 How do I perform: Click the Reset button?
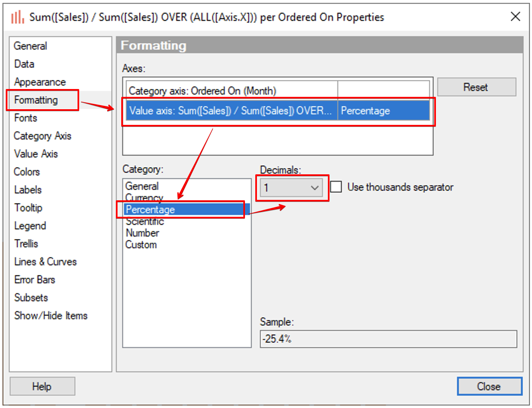click(x=476, y=87)
